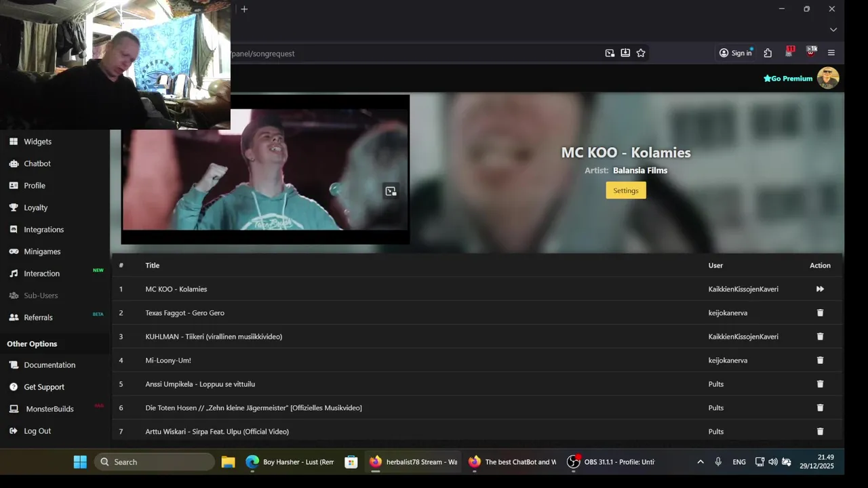Open the user avatar menu
This screenshot has height=488, width=868.
[828, 78]
